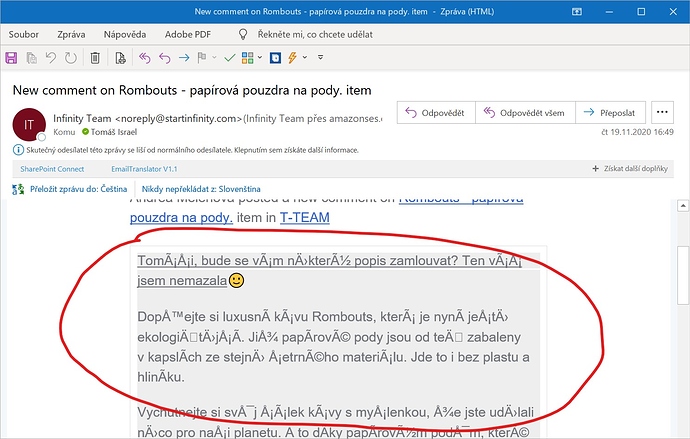This screenshot has width=690, height=439.
Task: Click 'Nikdy nepřekládat z: Slovenština'
Action: [x=201, y=189]
